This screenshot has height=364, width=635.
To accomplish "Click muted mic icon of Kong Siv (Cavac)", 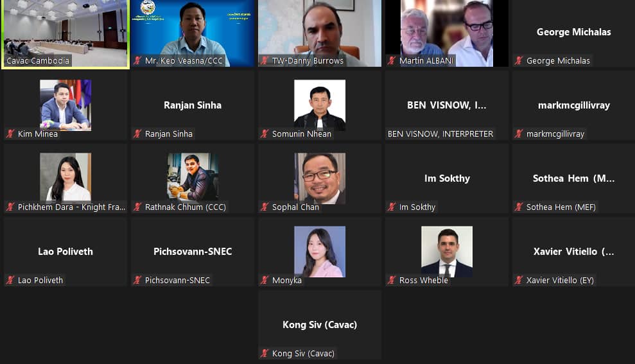I will pyautogui.click(x=265, y=354).
